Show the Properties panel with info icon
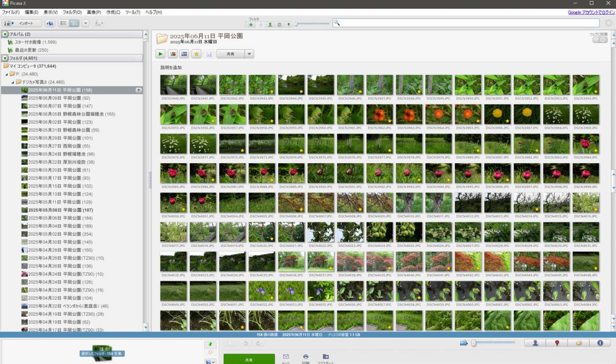 [x=600, y=343]
